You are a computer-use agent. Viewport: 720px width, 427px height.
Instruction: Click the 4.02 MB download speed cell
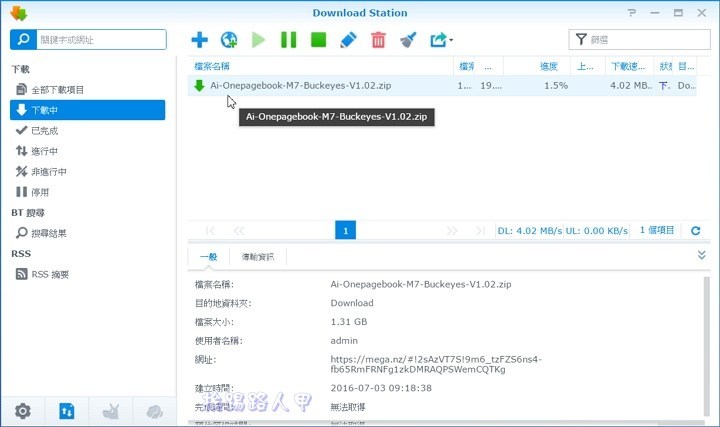(x=630, y=85)
